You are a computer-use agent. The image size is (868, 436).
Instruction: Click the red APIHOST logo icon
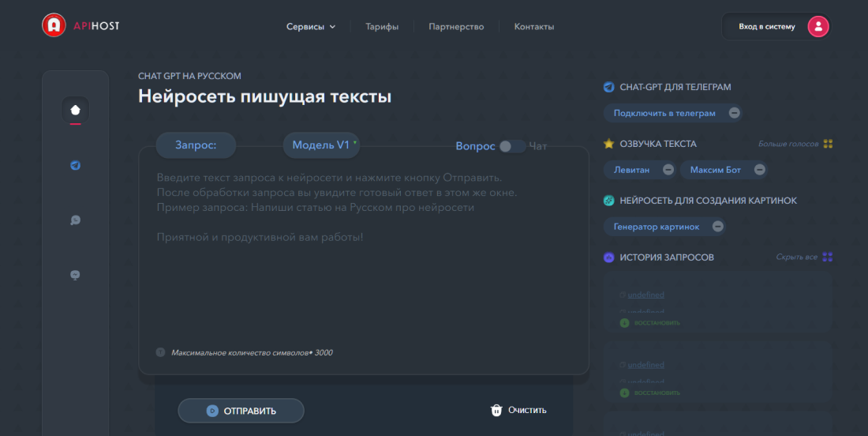click(x=54, y=25)
